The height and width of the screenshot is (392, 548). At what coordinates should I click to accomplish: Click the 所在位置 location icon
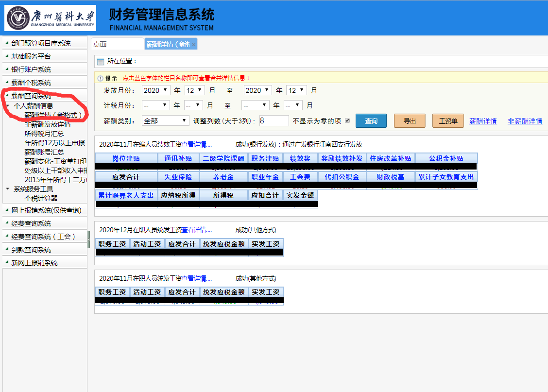101,62
